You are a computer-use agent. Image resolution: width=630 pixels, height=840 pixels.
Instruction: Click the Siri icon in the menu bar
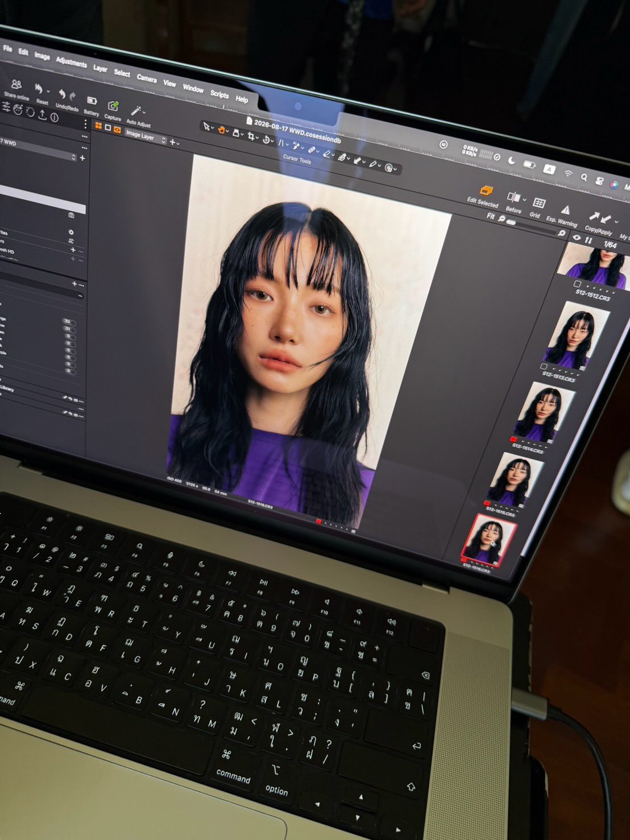pos(614,184)
